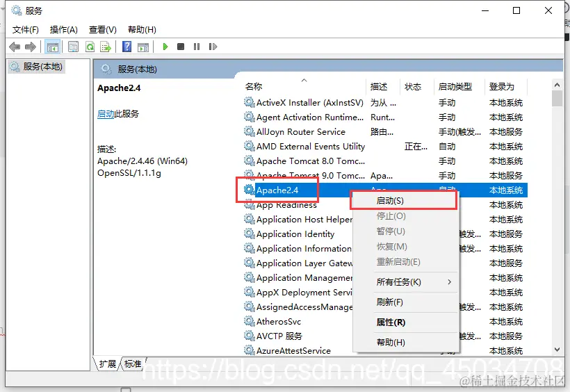Sort by the 启动类型 column header
This screenshot has width=570, height=392.
[x=459, y=87]
